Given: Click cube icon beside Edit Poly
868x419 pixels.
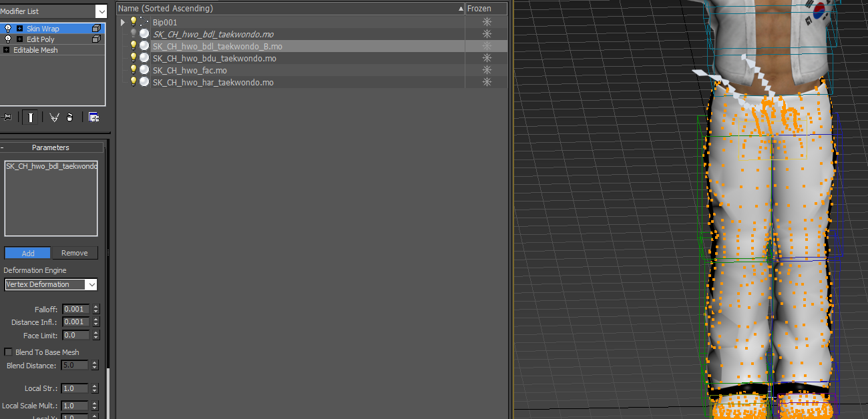Looking at the screenshot, I should point(96,39).
